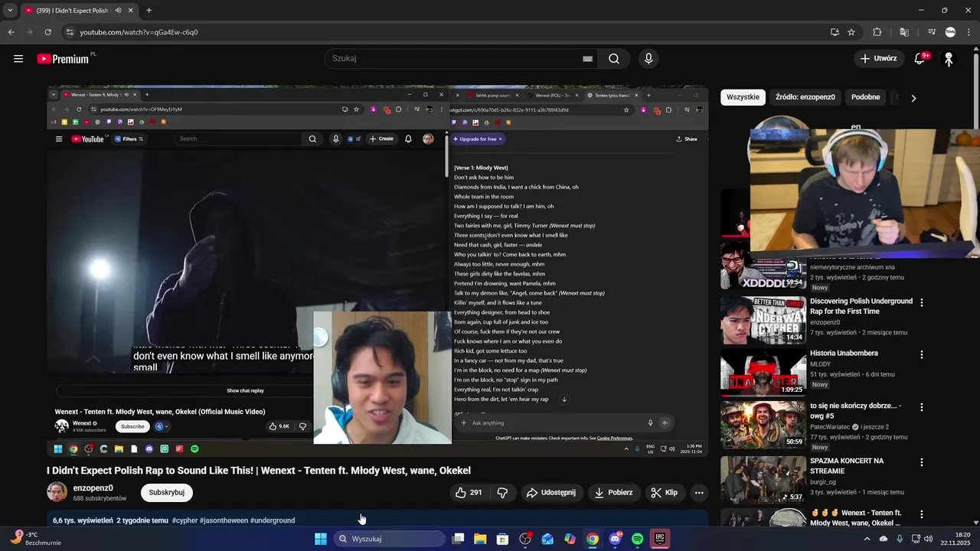
Task: Subscribe to enzopenz0 via Subskrybuj
Action: [167, 492]
